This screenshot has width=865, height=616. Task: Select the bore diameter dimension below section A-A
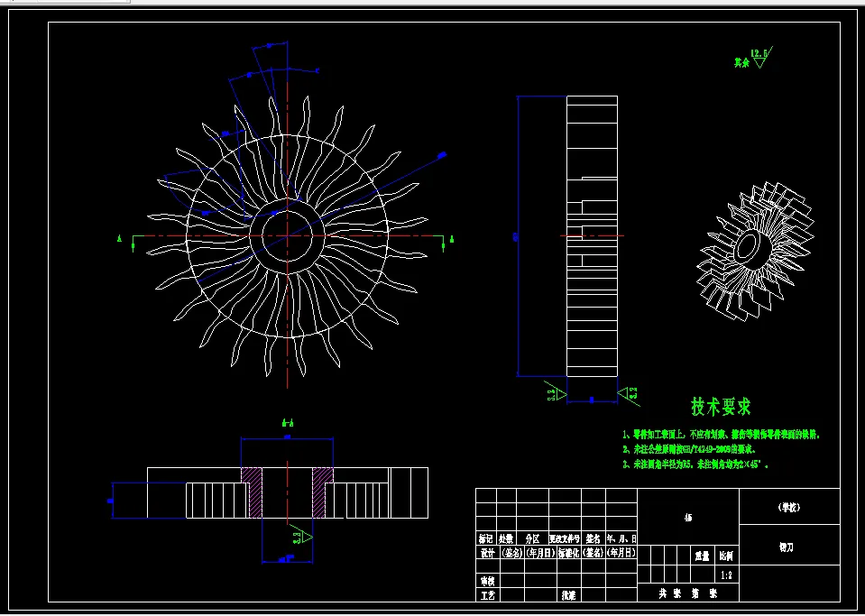pyautogui.click(x=286, y=559)
